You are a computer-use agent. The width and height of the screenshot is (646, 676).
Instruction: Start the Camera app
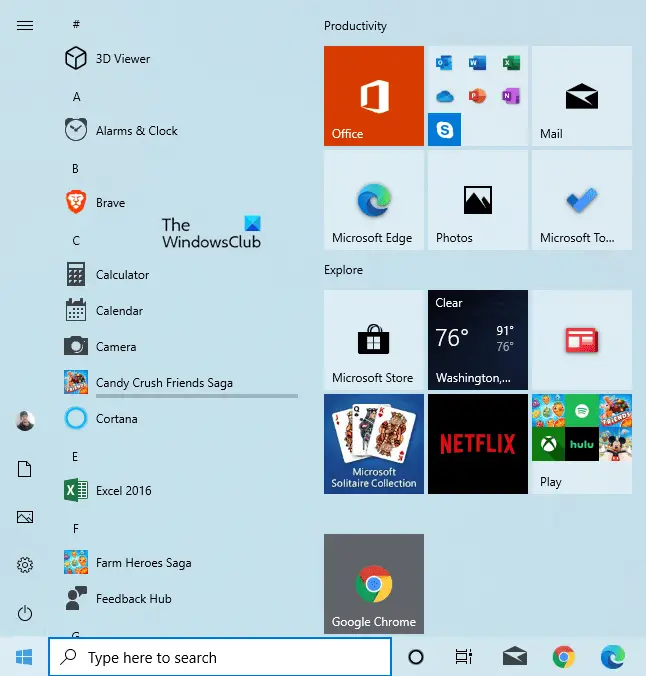(180, 346)
